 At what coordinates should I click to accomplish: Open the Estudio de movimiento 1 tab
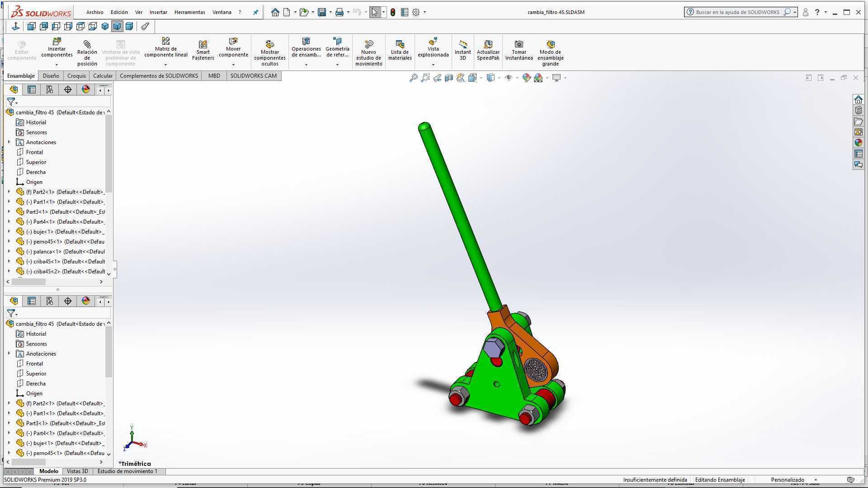pyautogui.click(x=127, y=471)
